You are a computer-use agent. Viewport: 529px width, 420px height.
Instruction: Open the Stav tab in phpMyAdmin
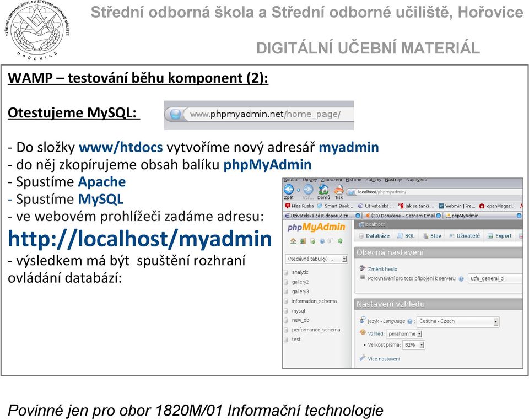coord(432,236)
